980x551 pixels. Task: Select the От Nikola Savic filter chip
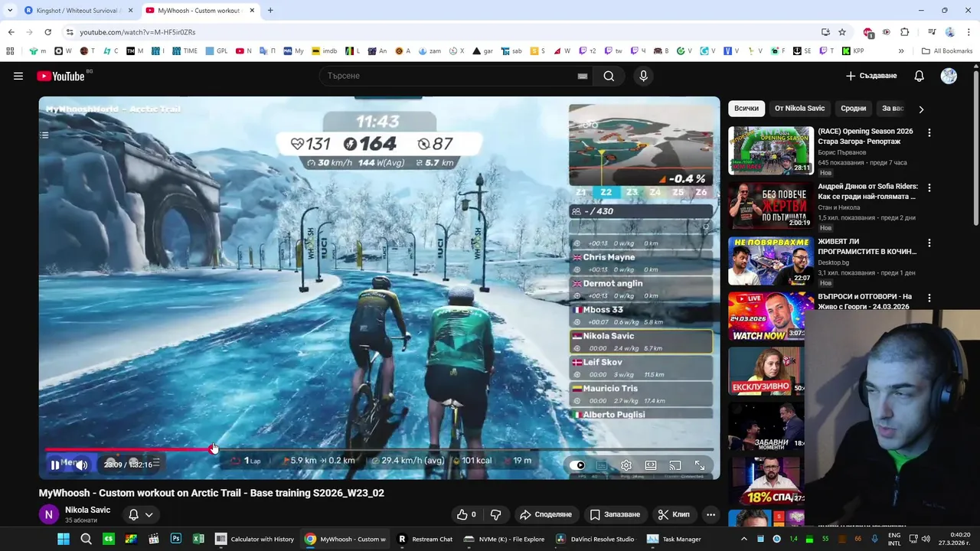point(799,109)
